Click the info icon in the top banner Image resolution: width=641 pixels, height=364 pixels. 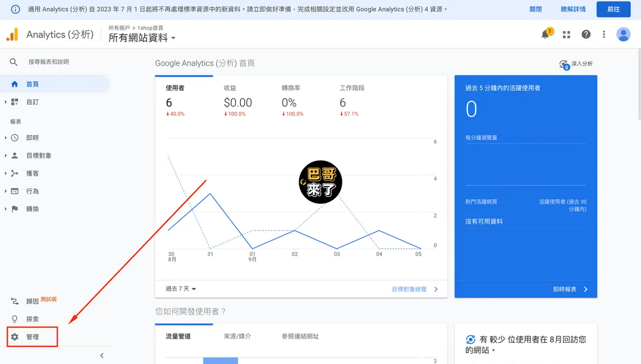click(16, 10)
